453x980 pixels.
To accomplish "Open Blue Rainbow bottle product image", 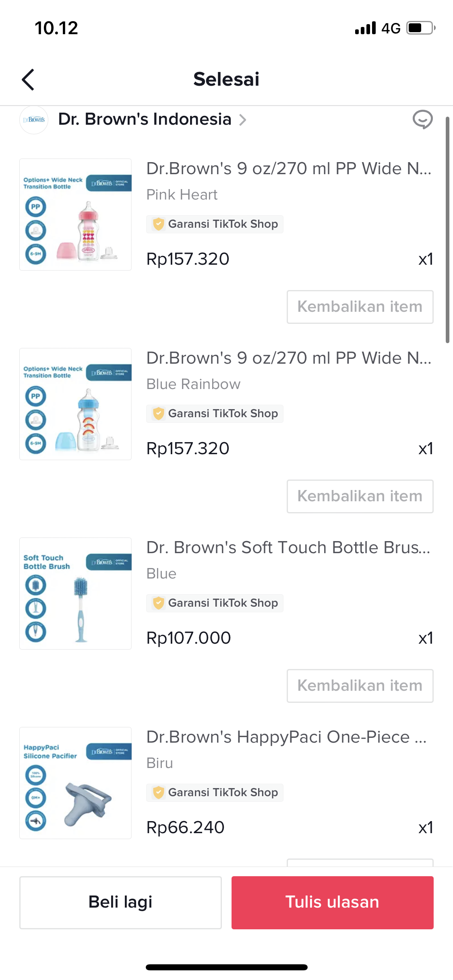I will [x=76, y=404].
